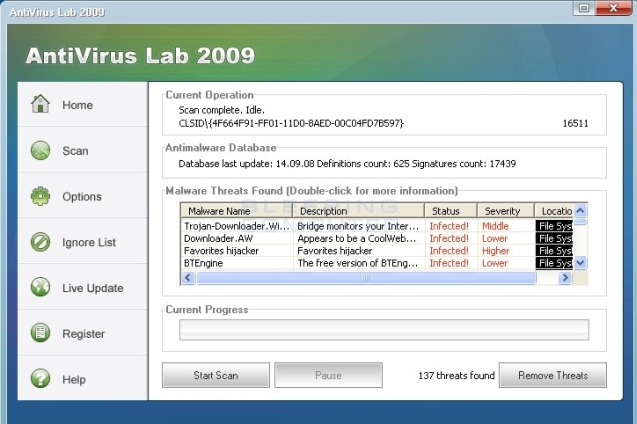Click 'Bridge monitors your Inter...' description
The height and width of the screenshot is (424, 637).
[358, 226]
